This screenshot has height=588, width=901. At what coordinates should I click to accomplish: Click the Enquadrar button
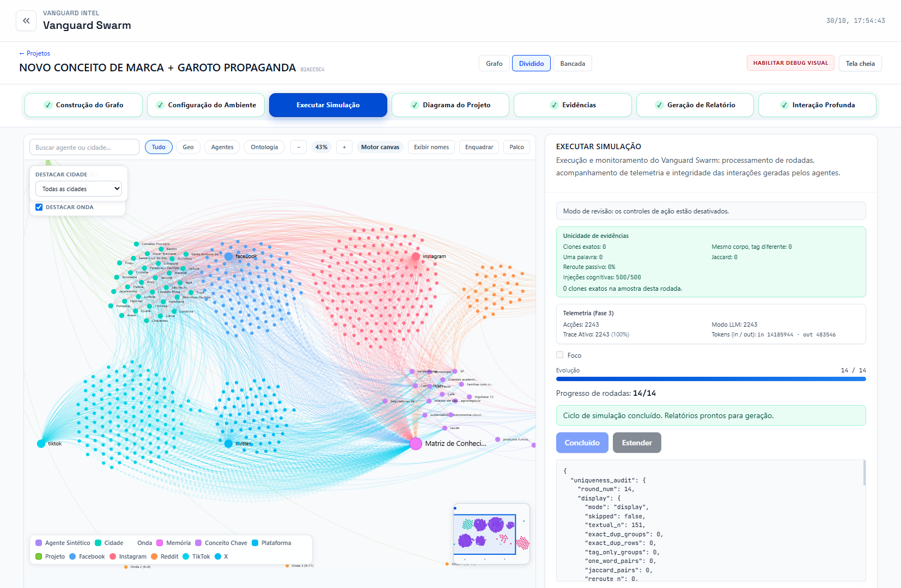coord(479,147)
